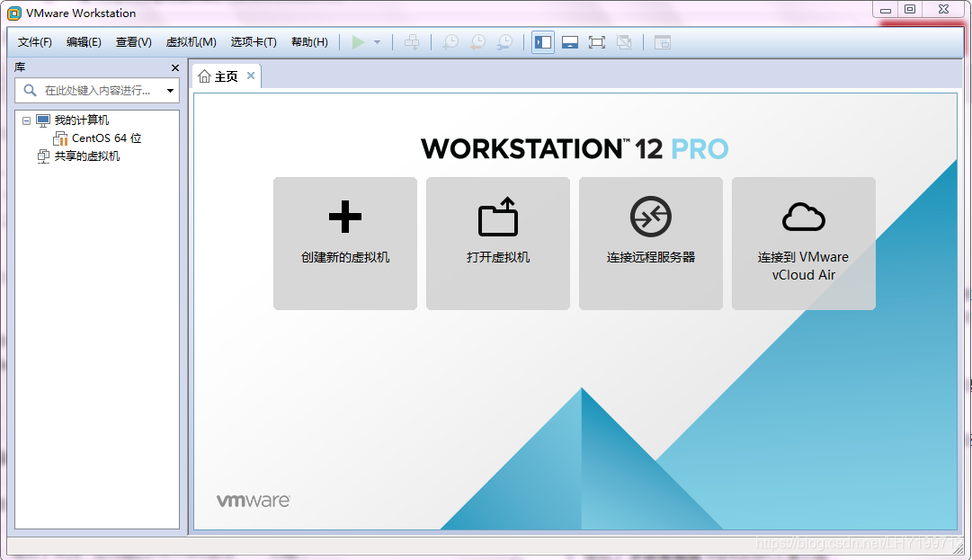Toggle the library sidebar view icon
972x560 pixels.
pyautogui.click(x=543, y=42)
